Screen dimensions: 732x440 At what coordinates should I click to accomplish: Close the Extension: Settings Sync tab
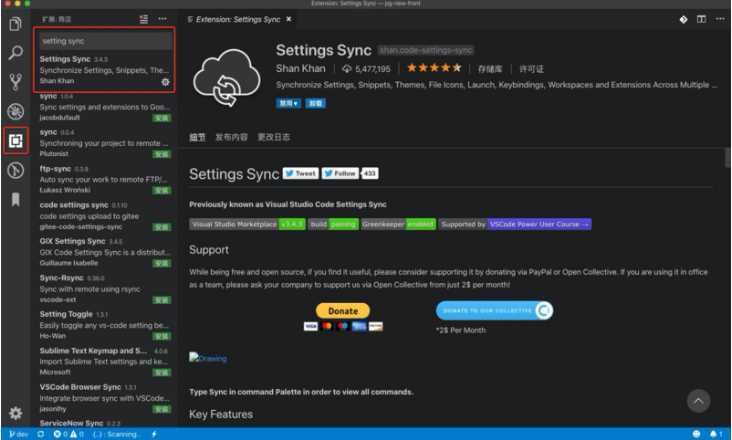point(289,19)
